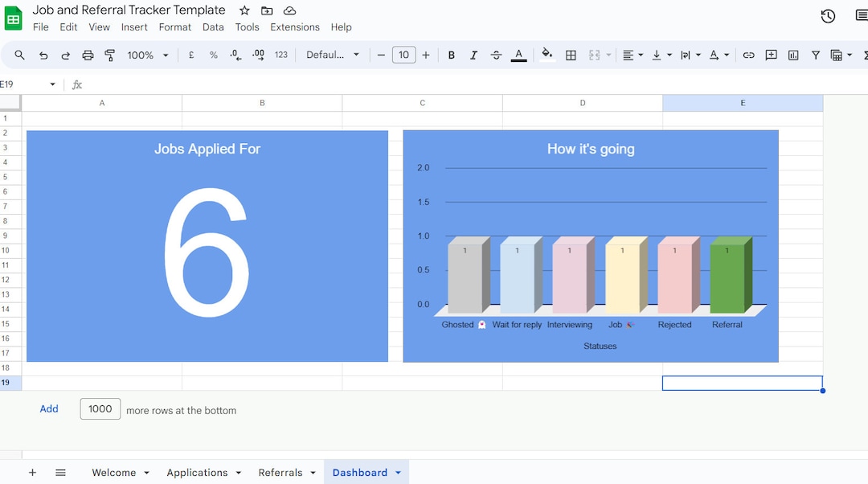Open the Extensions menu
The height and width of the screenshot is (484, 868).
coord(294,27)
